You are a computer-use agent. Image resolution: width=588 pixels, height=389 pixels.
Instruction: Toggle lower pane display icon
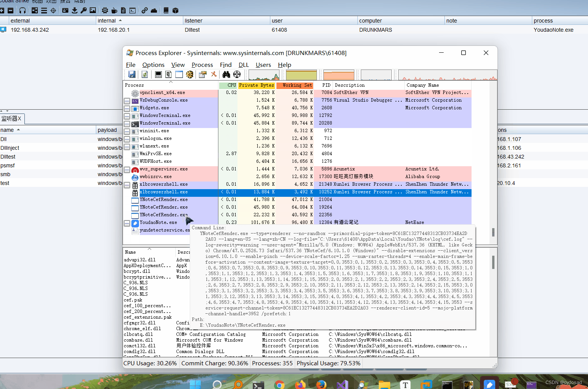[x=179, y=75]
